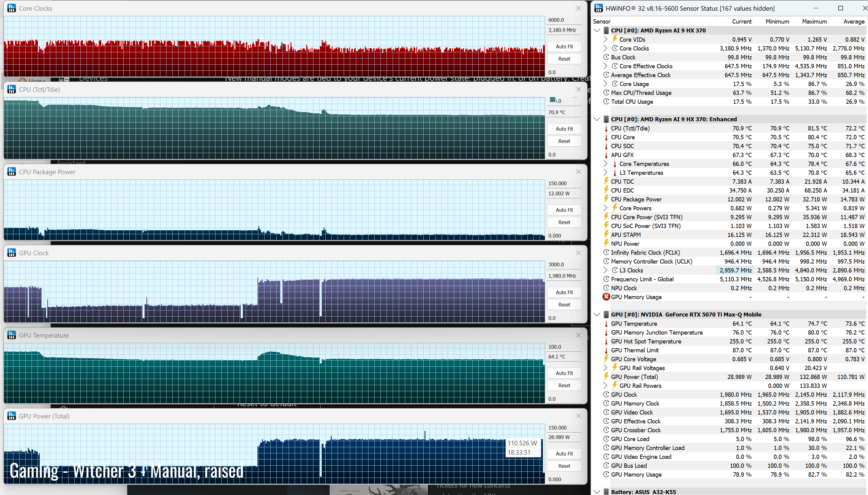Click the clock icon next to Total CPU Usage
Screen dimensions: 868x495
click(606, 101)
